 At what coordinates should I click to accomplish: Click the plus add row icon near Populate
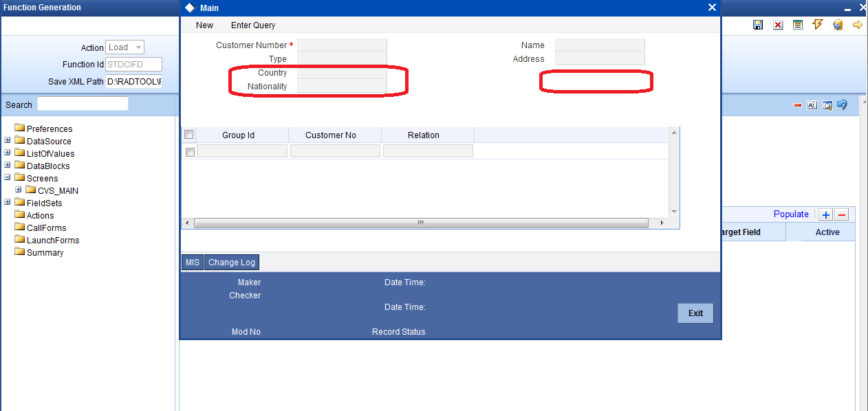(x=827, y=214)
